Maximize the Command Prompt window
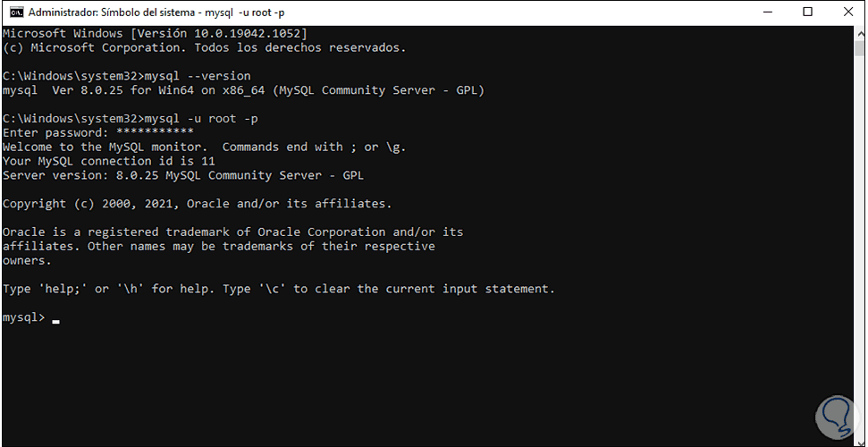Image resolution: width=868 pixels, height=447 pixels. point(808,13)
